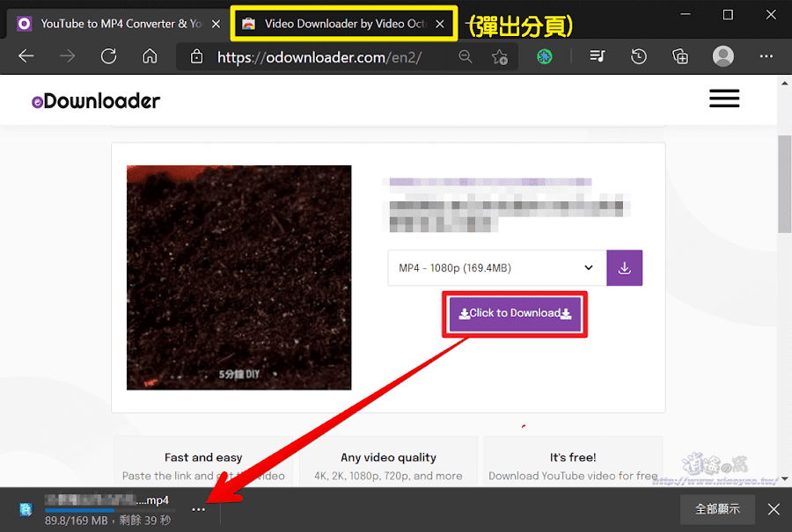
Task: Reload the current page
Action: 108,56
